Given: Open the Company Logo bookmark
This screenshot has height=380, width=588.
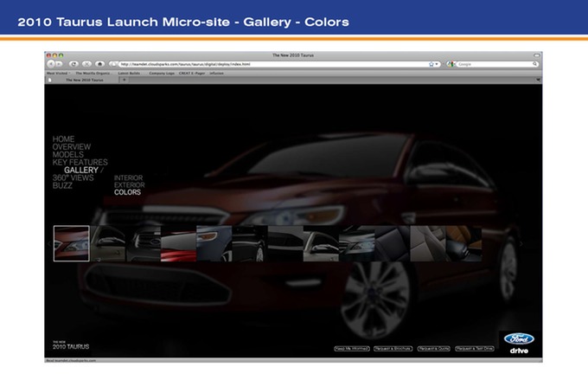Looking at the screenshot, I should point(162,74).
